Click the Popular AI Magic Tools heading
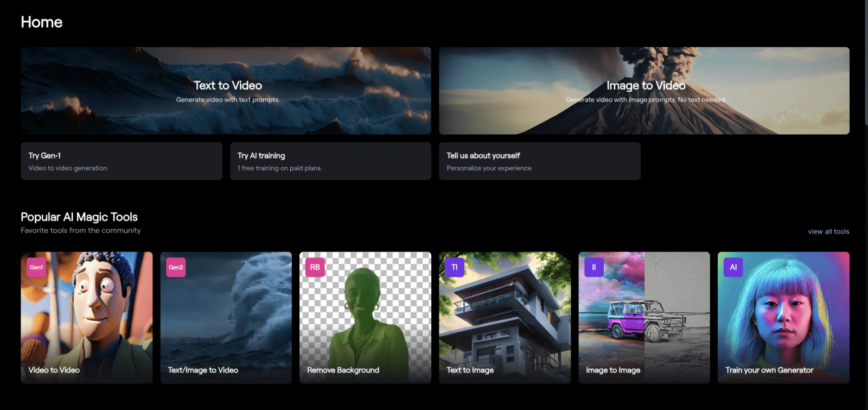Image resolution: width=868 pixels, height=410 pixels. point(79,217)
